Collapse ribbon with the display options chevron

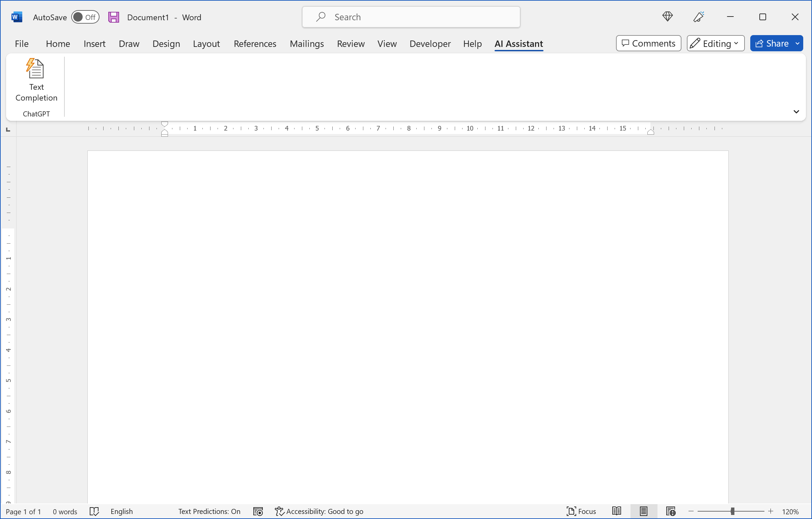click(x=796, y=112)
